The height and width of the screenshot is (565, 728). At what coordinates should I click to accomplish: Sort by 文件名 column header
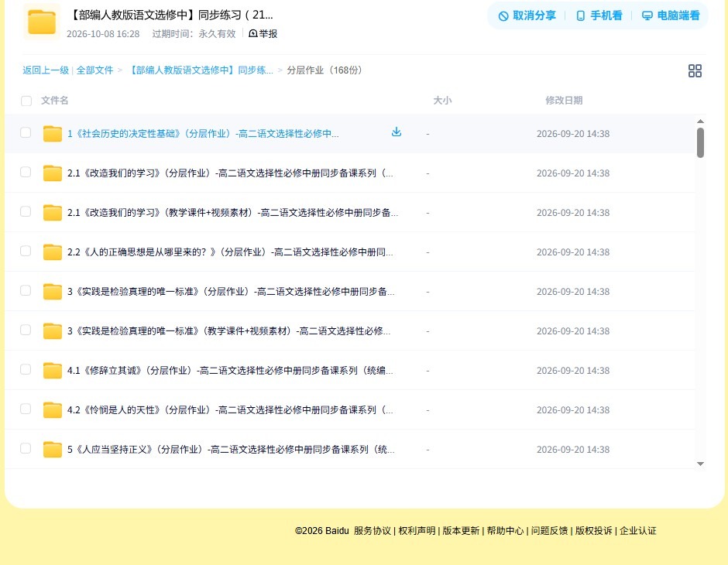[x=55, y=101]
